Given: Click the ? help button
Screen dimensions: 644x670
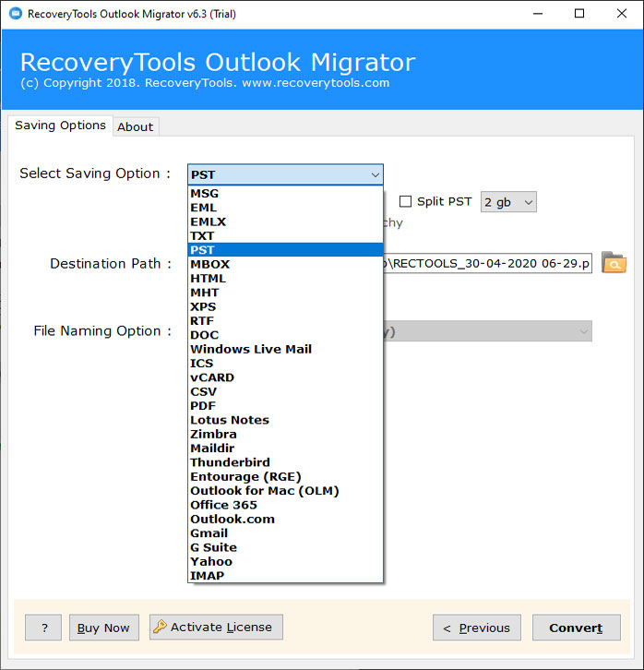Looking at the screenshot, I should (43, 628).
